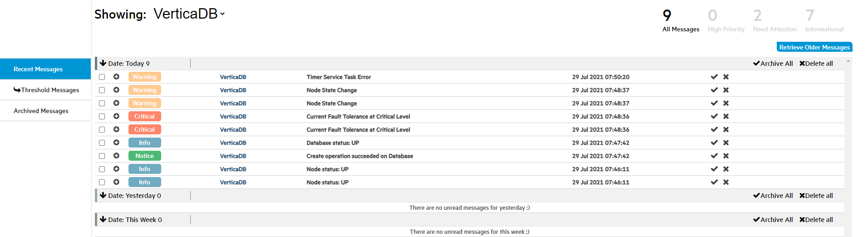Click the scrollbar up arrow in message list

coord(848,61)
